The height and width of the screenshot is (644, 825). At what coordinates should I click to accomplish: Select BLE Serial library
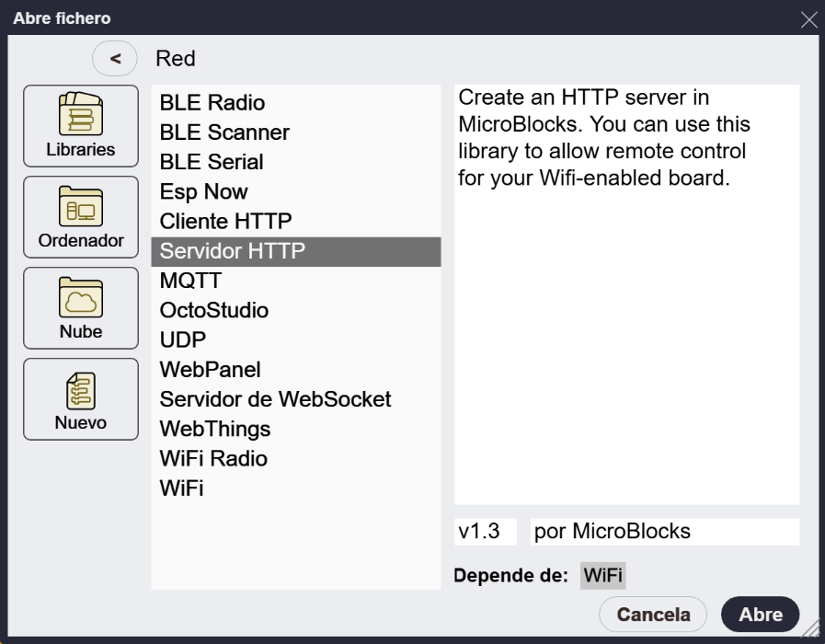tap(296, 162)
